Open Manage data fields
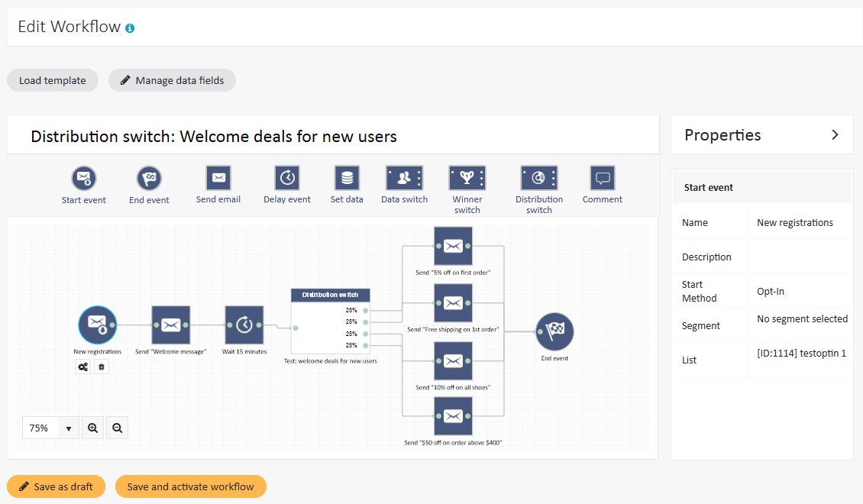863x504 pixels. 172,80
